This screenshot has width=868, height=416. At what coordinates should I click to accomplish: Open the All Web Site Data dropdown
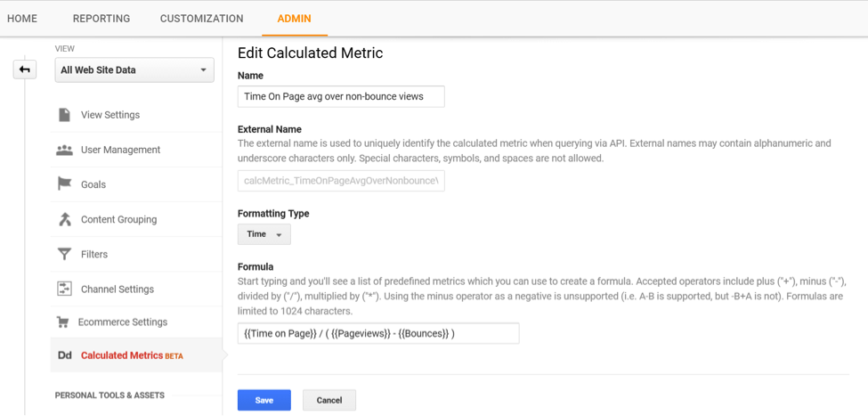click(x=134, y=69)
